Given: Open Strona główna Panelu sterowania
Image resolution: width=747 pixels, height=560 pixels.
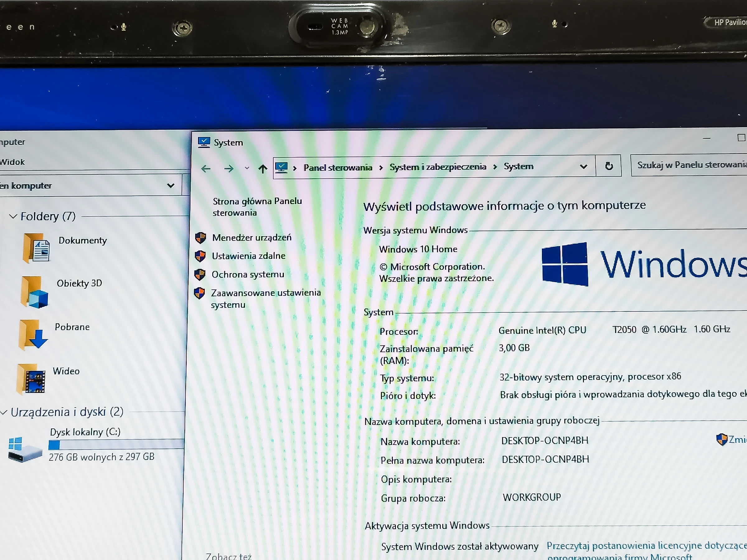Looking at the screenshot, I should 257,207.
